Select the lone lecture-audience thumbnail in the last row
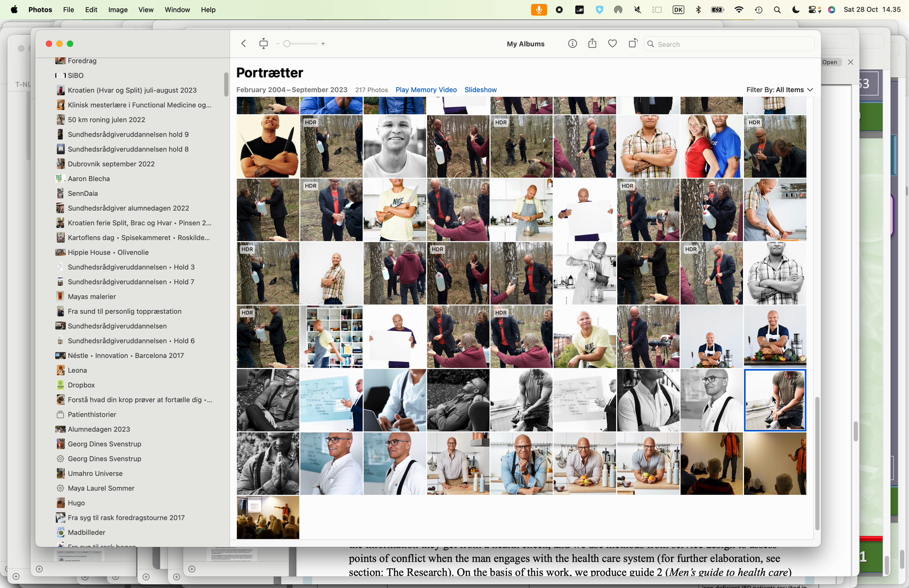Viewport: 909px width, 588px height. tap(268, 517)
